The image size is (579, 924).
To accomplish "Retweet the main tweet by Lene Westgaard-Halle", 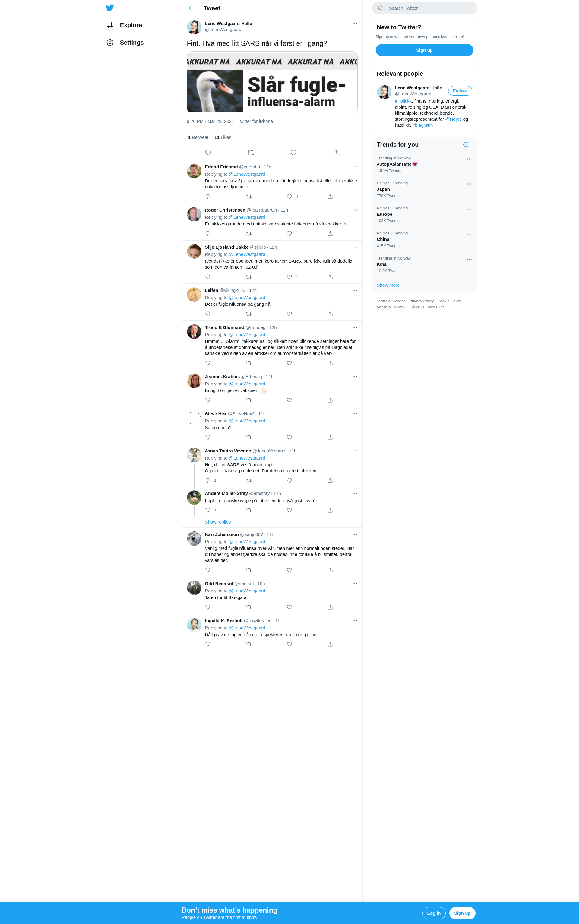I will click(251, 152).
